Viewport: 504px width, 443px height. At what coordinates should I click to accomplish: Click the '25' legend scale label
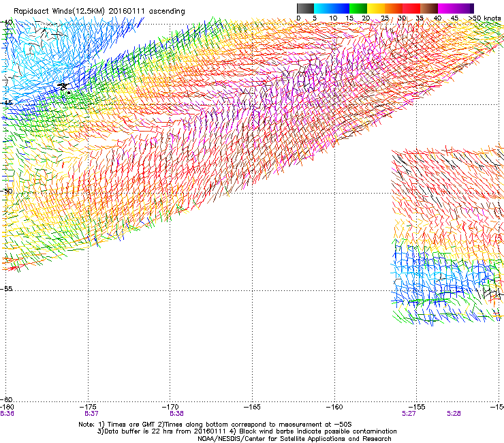[x=385, y=18]
